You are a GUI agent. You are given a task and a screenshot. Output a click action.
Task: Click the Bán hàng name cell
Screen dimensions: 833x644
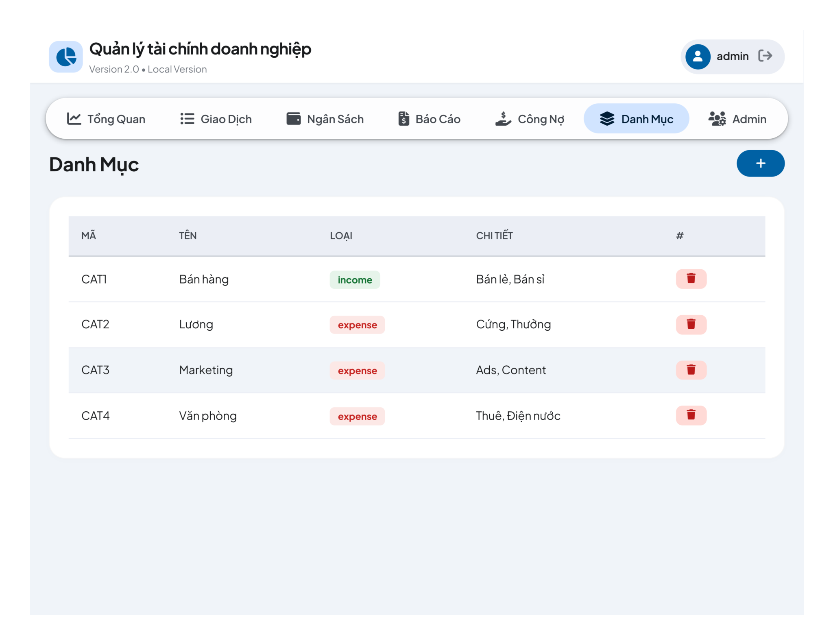pyautogui.click(x=204, y=279)
